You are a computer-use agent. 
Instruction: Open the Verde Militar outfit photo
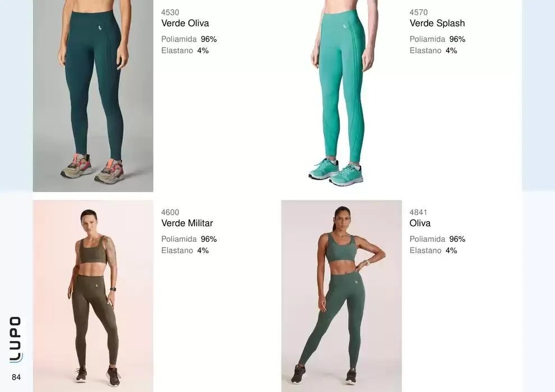click(93, 296)
